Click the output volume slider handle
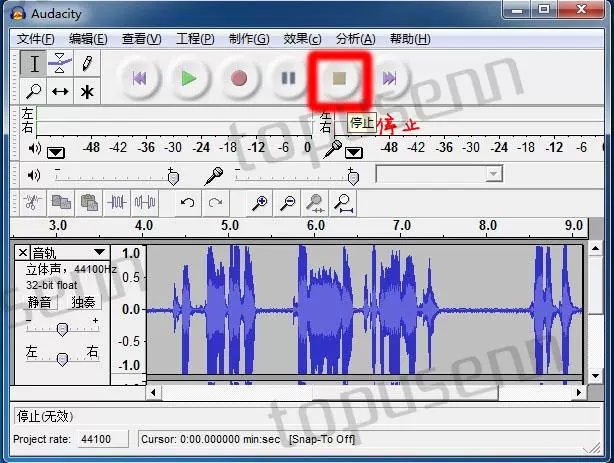This screenshot has height=463, width=614. point(173,178)
